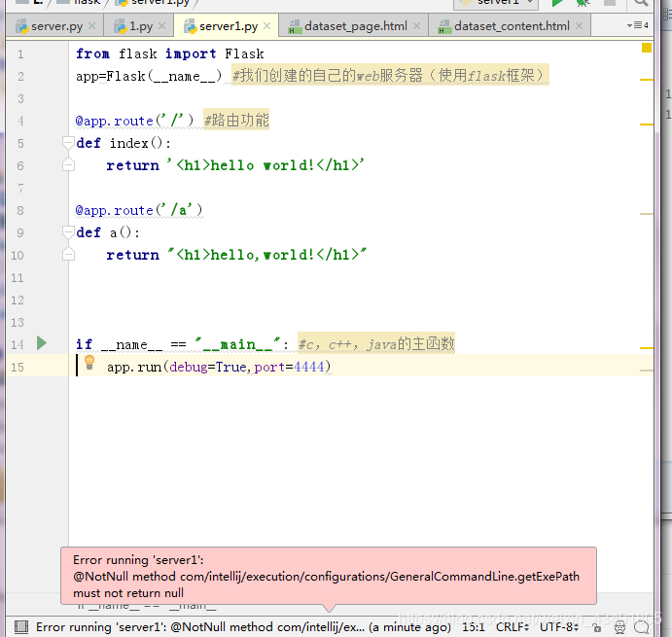Click the port value 4444
The image size is (672, 637).
[x=309, y=367]
